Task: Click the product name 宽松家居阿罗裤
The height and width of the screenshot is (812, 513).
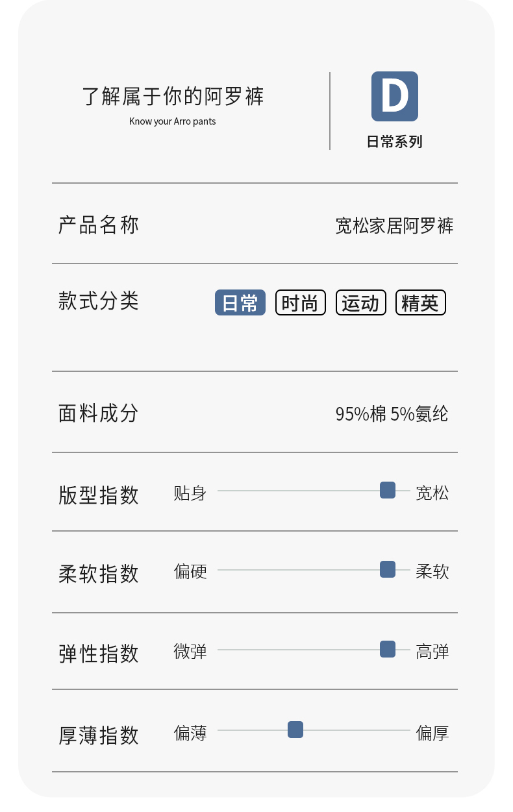Action: click(x=394, y=226)
